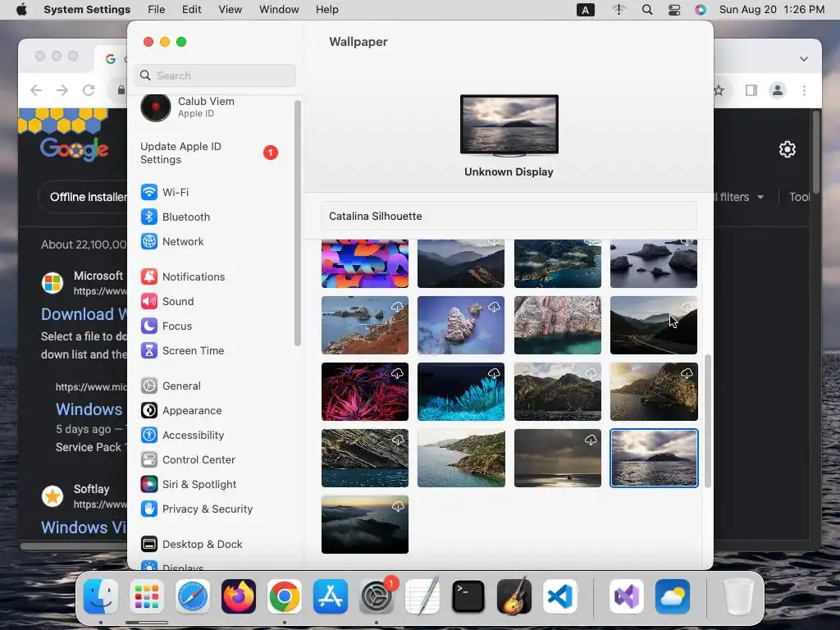840x630 pixels.
Task: Open Google Chrome from the Dock
Action: tap(285, 596)
